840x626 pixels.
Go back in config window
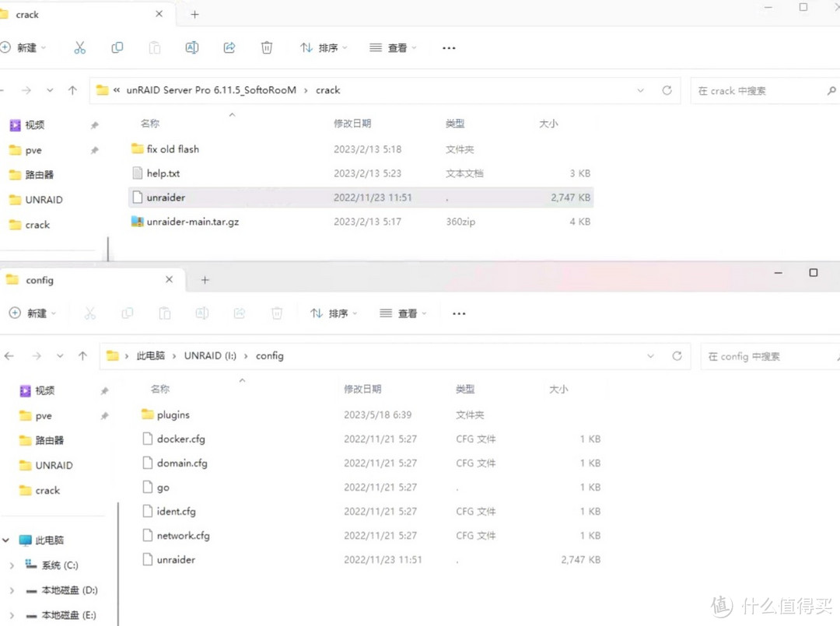(9, 355)
